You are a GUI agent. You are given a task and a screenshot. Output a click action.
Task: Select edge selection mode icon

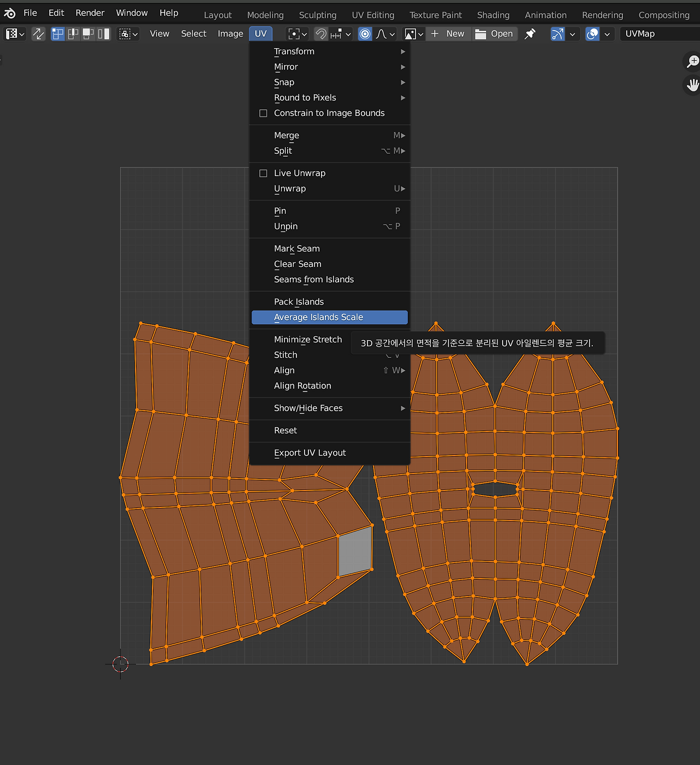click(x=73, y=34)
